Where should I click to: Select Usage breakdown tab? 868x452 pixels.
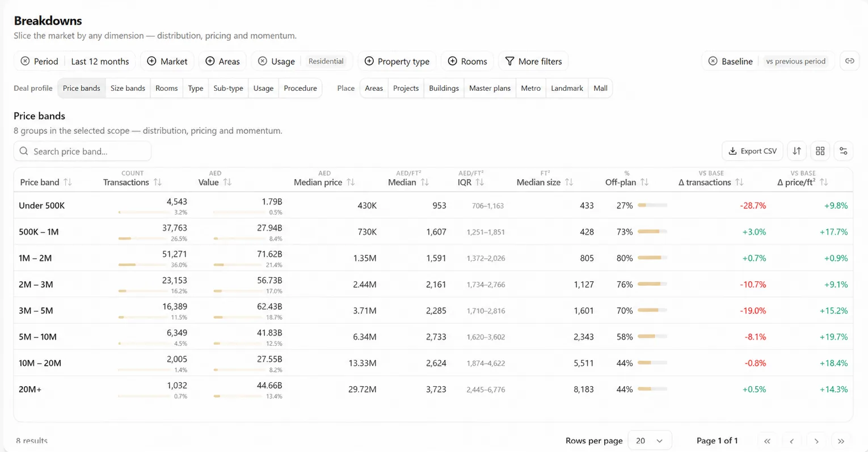click(263, 88)
